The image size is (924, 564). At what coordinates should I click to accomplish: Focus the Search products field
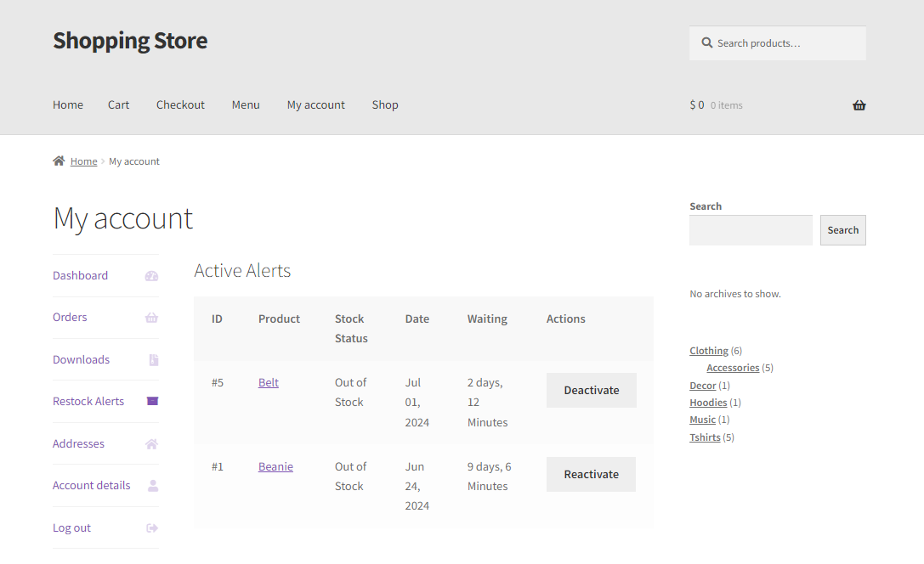click(777, 43)
